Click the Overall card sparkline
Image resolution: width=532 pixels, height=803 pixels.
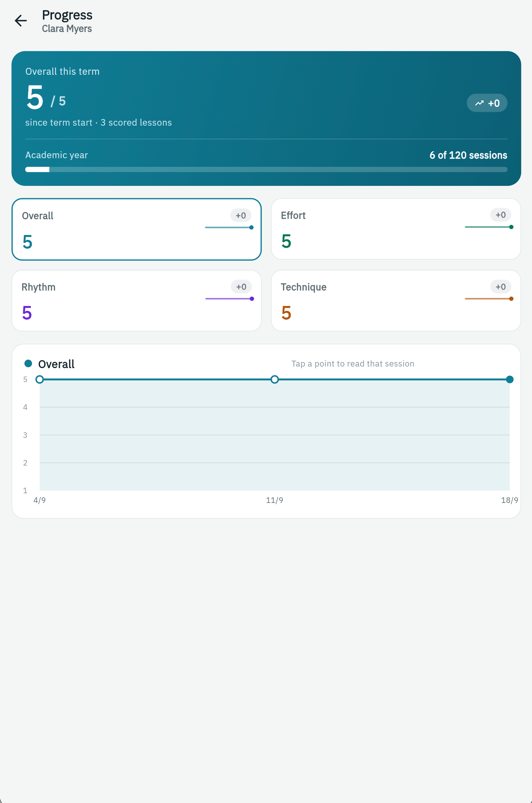coord(229,227)
